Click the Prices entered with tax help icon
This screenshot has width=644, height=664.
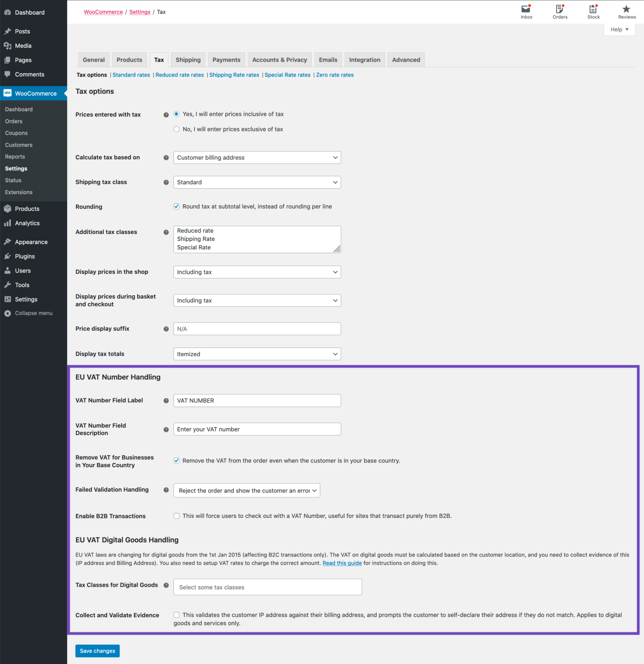[x=166, y=114]
